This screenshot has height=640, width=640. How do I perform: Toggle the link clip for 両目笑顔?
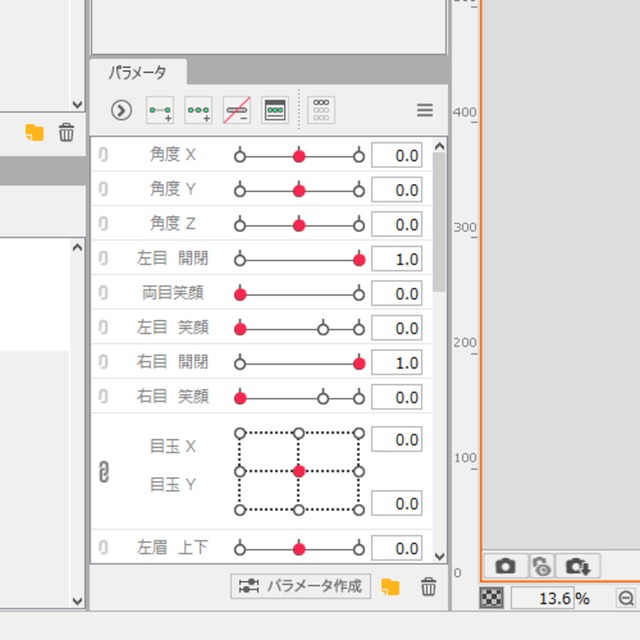103,293
